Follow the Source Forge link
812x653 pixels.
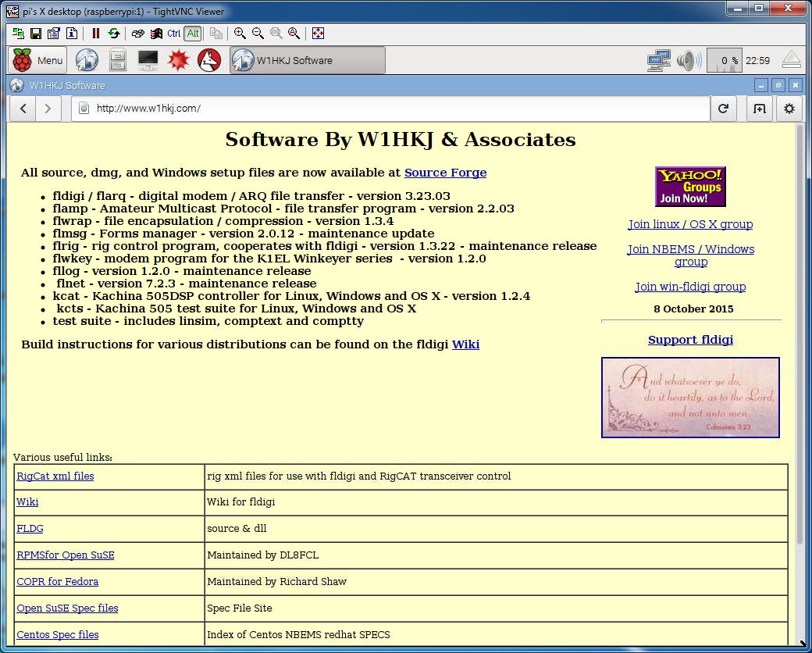(x=445, y=173)
